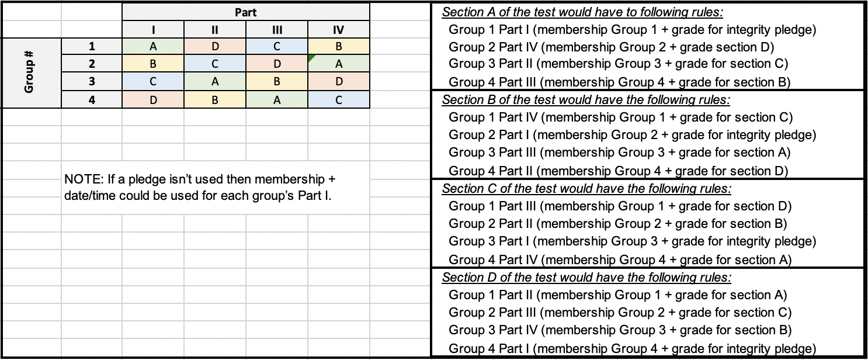Click Section A's "Group 3 Part II" rule line
This screenshot has width=868, height=360.
click(x=618, y=64)
